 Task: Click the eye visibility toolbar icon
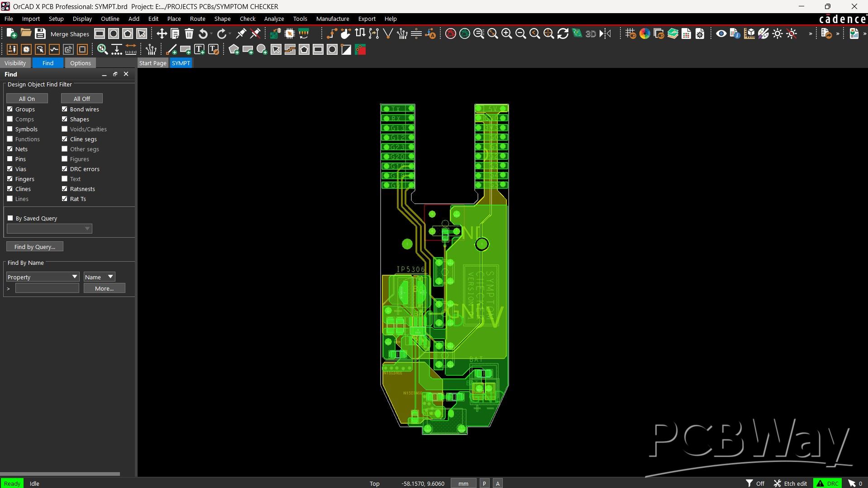pos(721,33)
